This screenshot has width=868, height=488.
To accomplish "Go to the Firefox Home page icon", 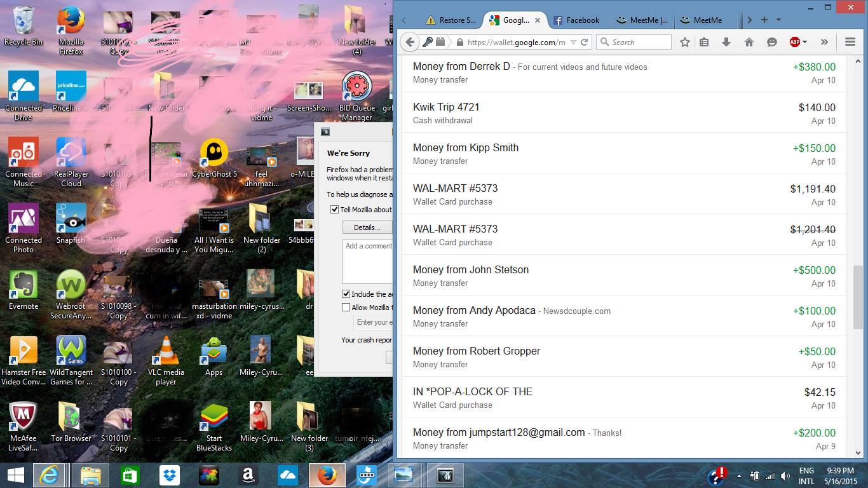I will 749,42.
